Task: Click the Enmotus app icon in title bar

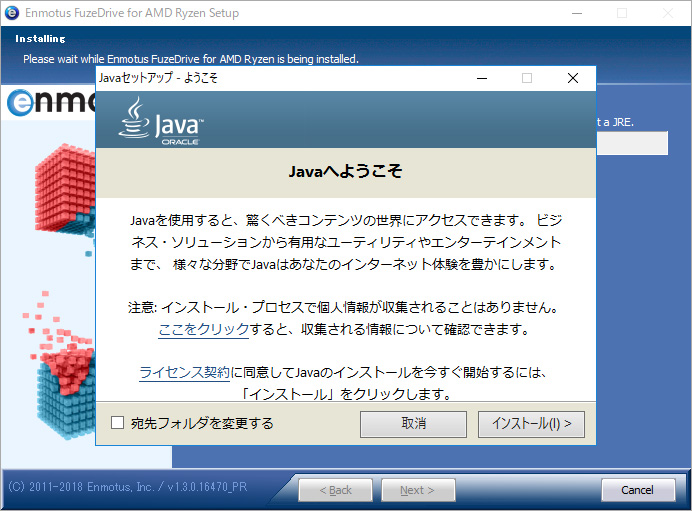Action: pyautogui.click(x=12, y=13)
